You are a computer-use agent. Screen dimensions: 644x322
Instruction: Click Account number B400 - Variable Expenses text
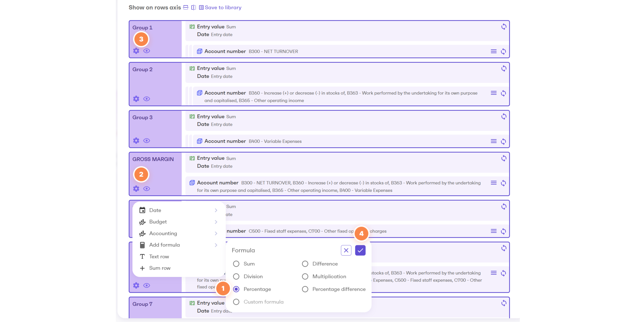point(253,141)
